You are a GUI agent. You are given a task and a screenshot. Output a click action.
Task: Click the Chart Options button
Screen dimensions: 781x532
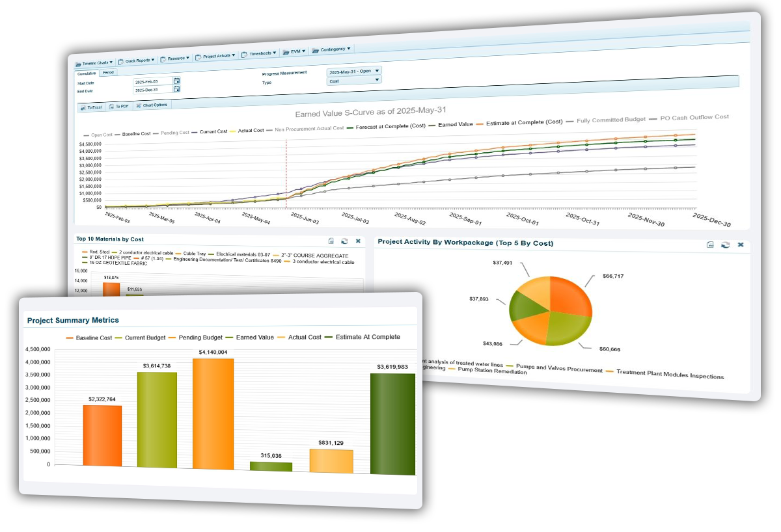pyautogui.click(x=152, y=105)
